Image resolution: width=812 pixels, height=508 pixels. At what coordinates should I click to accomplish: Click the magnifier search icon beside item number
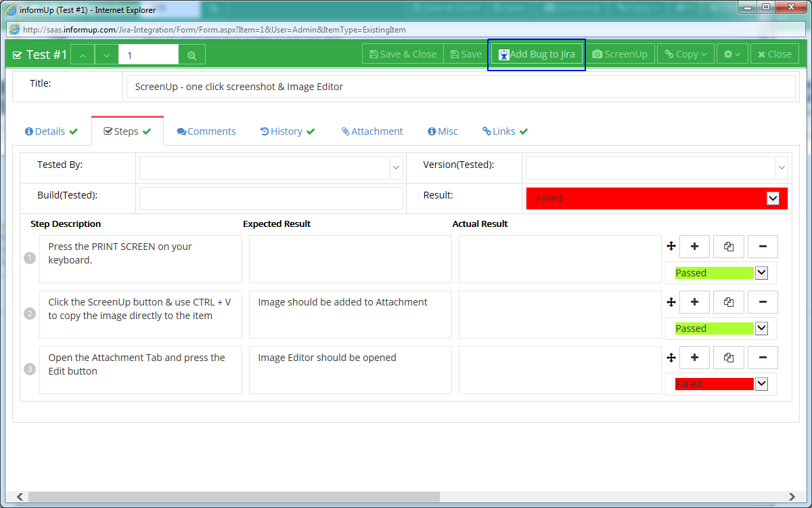click(x=192, y=55)
